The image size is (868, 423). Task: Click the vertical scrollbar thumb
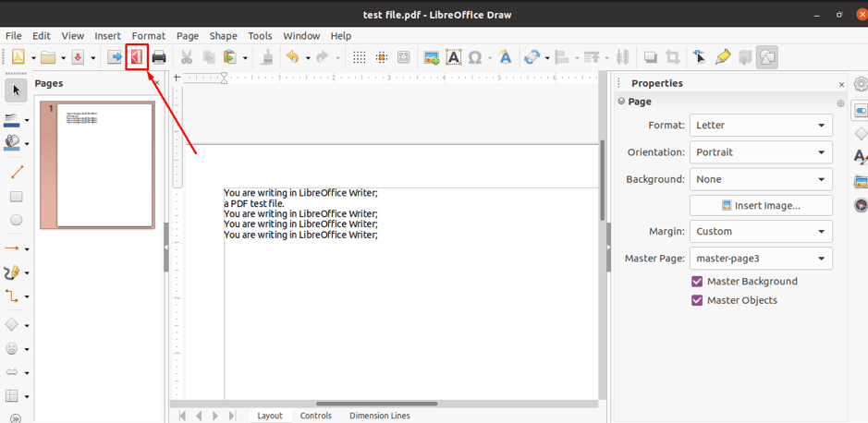pos(603,180)
